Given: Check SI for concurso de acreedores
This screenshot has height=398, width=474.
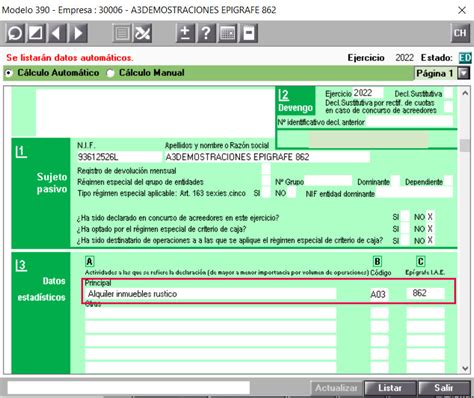Looking at the screenshot, I should coord(405,217).
